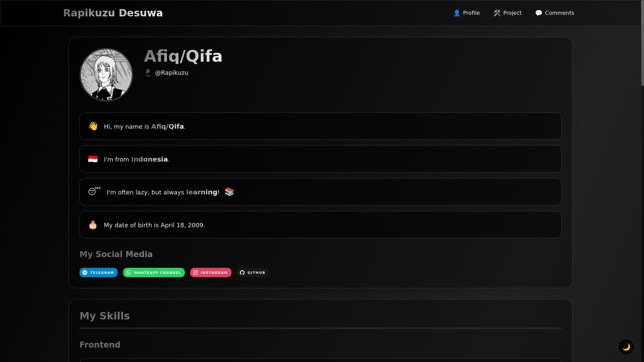Click the waving hand emoji
Viewport: 644px width, 362px height.
pyautogui.click(x=93, y=126)
